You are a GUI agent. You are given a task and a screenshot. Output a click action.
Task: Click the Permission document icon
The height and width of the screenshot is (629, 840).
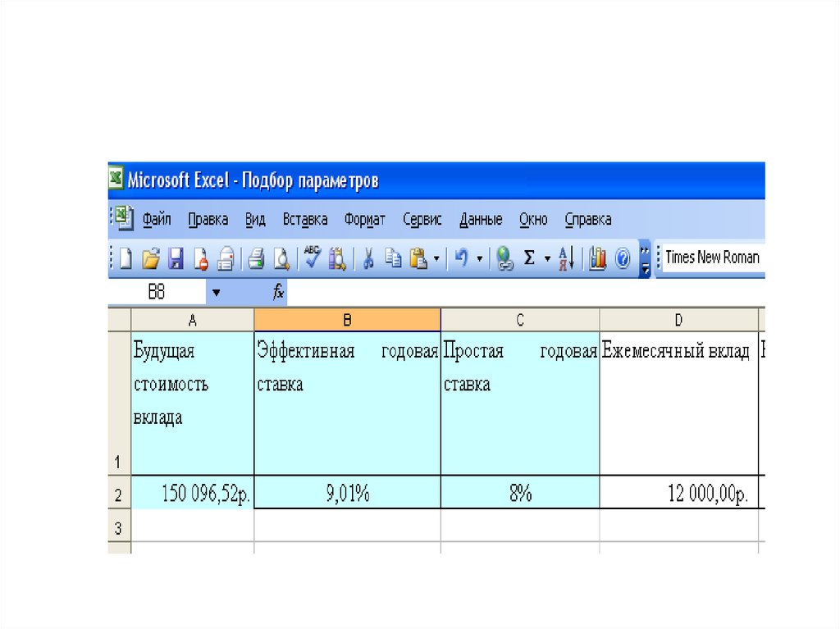pos(201,259)
